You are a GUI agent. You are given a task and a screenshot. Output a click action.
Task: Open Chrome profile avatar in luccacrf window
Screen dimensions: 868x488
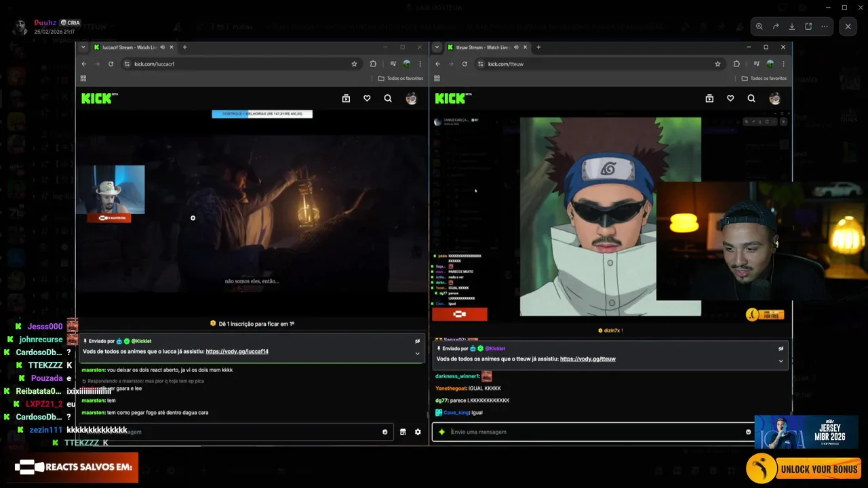[x=406, y=64]
